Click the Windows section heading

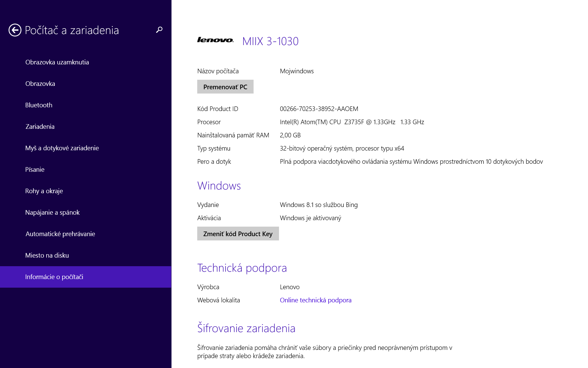[219, 186]
